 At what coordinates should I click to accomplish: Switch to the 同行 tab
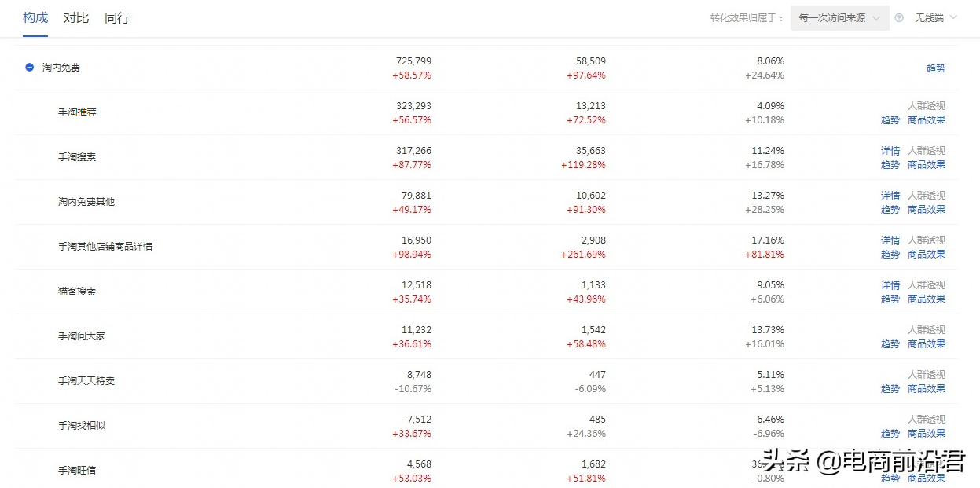[117, 18]
